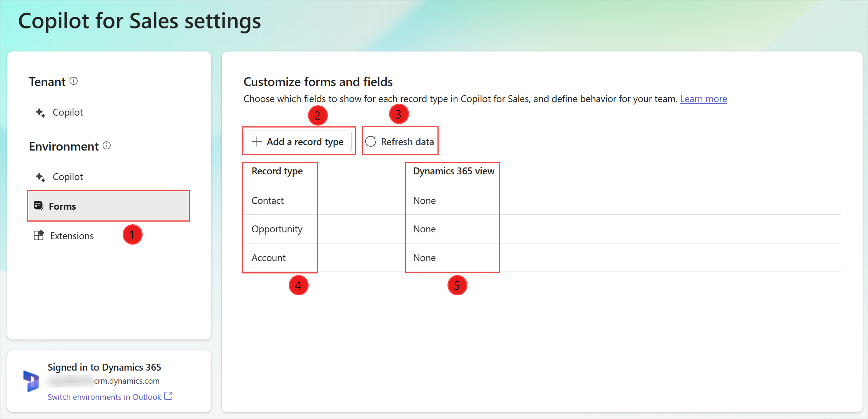
Task: Open the Contact record type row
Action: coord(268,200)
